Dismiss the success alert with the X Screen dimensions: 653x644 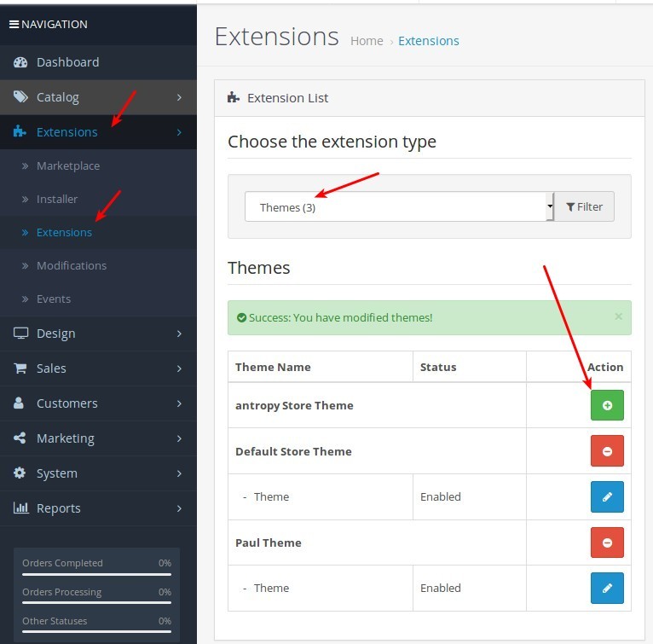tap(618, 316)
